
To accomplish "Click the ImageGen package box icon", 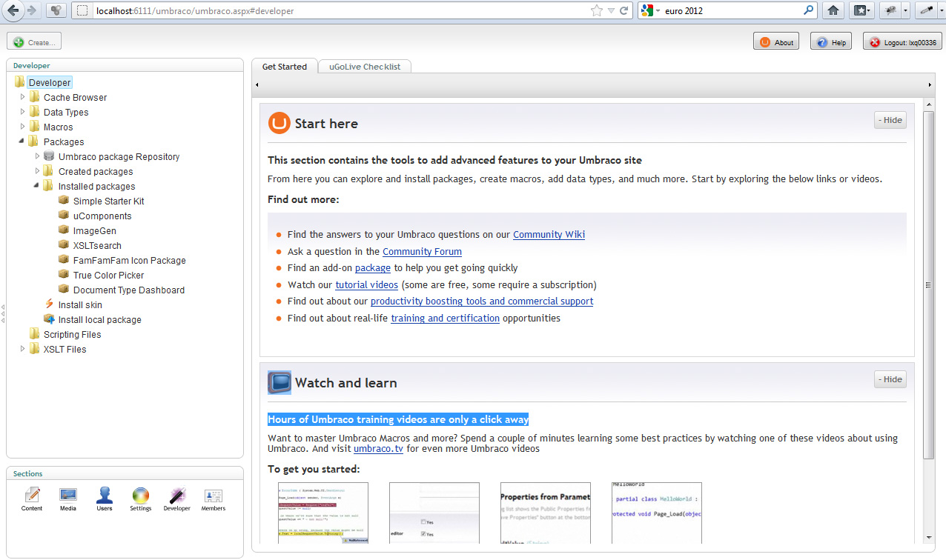I will 64,230.
